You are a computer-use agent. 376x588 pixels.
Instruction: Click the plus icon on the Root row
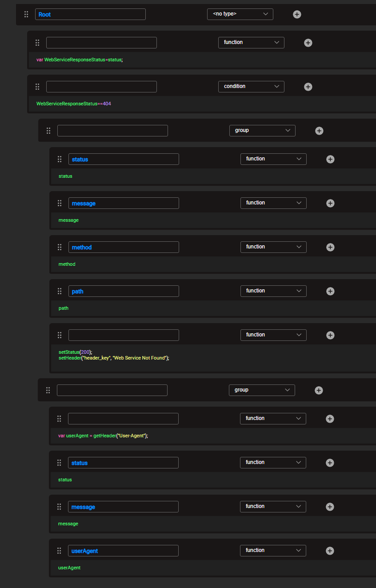tap(297, 14)
